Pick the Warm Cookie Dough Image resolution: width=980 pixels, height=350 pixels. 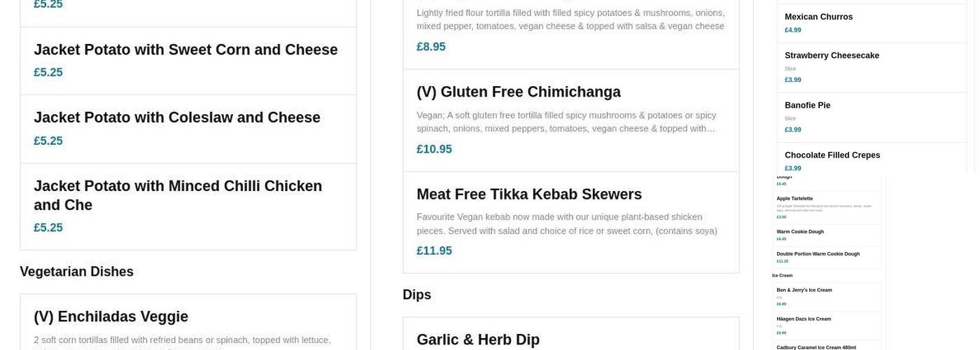click(x=800, y=232)
